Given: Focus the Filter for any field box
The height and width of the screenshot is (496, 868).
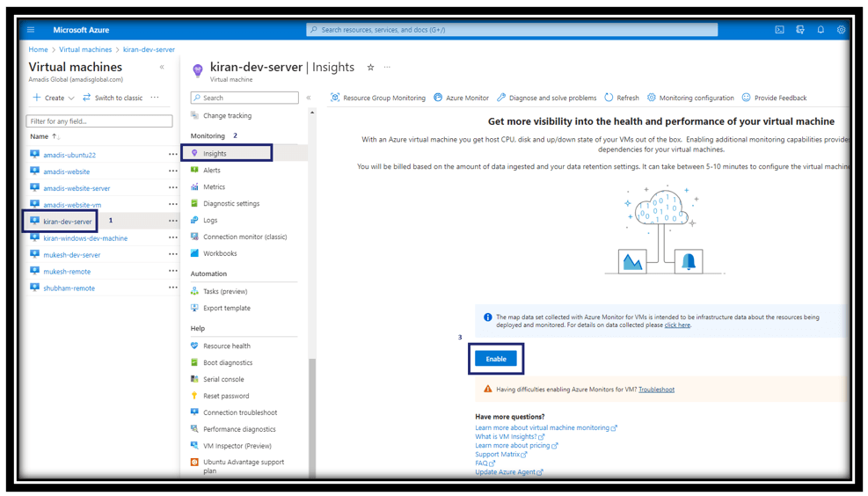Looking at the screenshot, I should [99, 120].
